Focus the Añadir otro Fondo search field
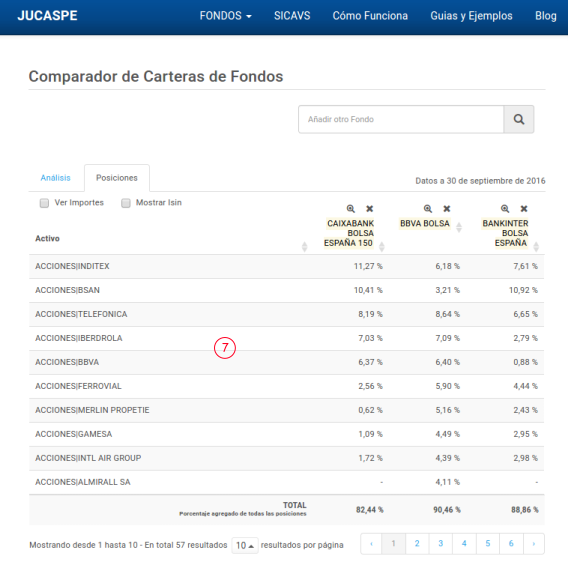 point(401,119)
